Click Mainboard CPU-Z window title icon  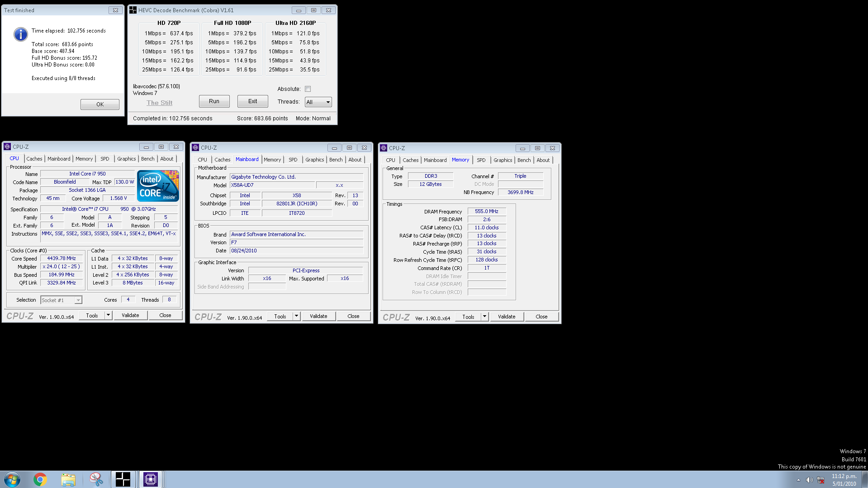(x=195, y=147)
